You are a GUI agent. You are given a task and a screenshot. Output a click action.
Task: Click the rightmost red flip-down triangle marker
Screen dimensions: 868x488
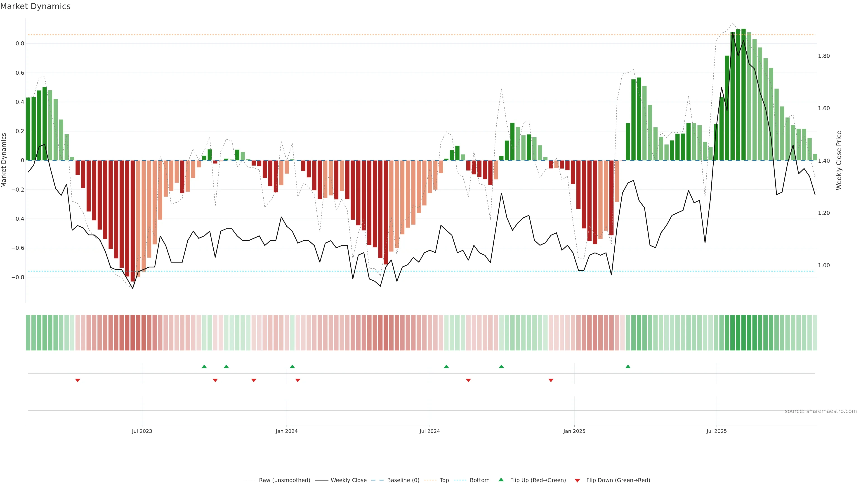551,380
